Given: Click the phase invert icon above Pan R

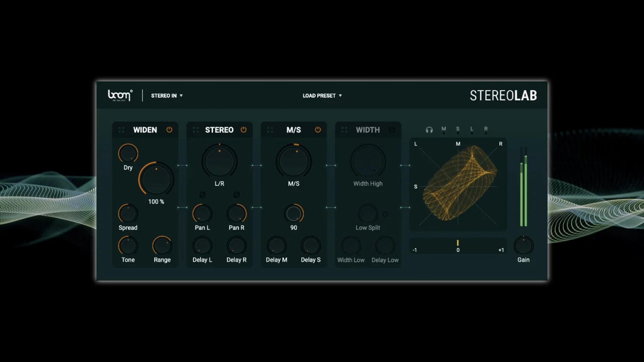Looking at the screenshot, I should click(236, 194).
